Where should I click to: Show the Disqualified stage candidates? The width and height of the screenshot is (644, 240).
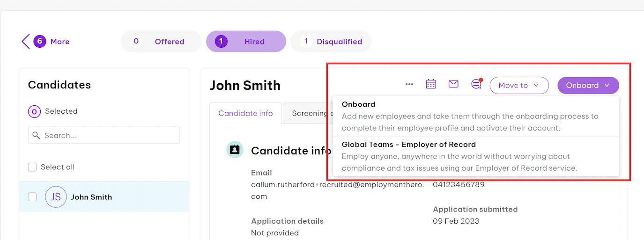pos(331,42)
